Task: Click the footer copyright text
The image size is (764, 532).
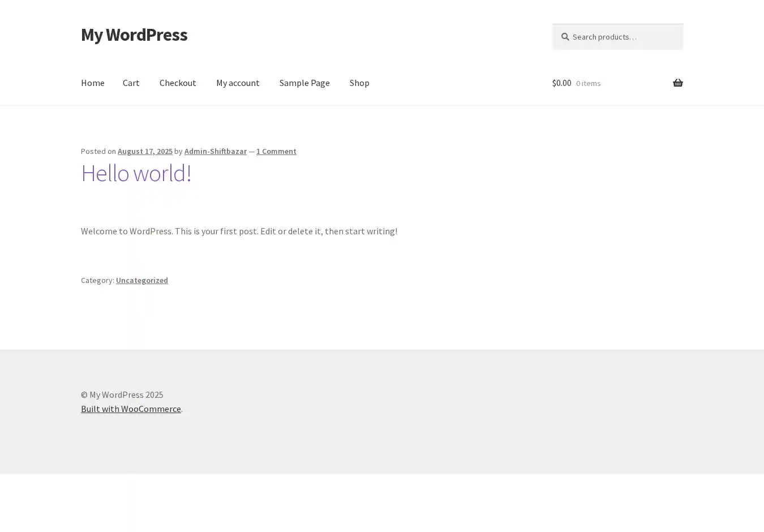Action: pos(122,394)
